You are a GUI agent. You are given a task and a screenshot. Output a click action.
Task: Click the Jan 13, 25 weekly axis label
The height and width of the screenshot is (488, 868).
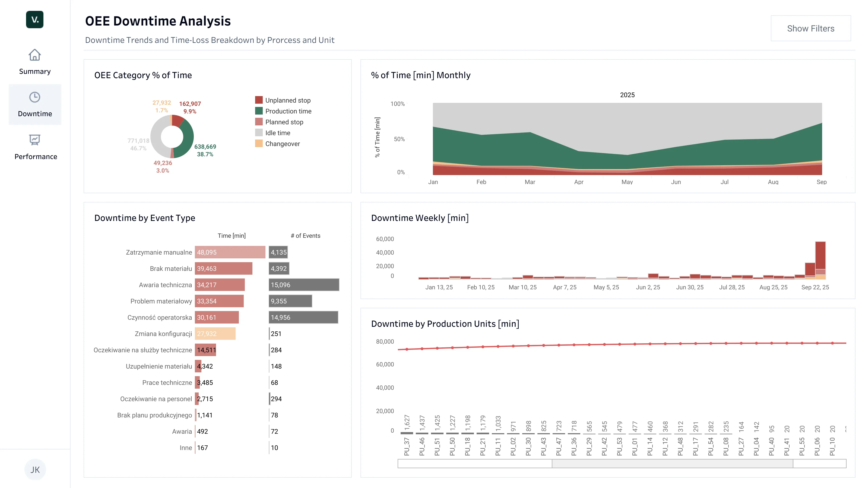439,287
